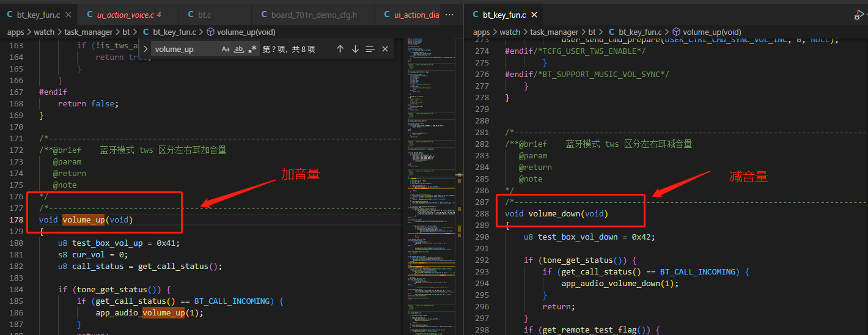Open the left editor's more actions (…) menu
Image resolution: width=868 pixels, height=335 pixels.
pyautogui.click(x=450, y=15)
